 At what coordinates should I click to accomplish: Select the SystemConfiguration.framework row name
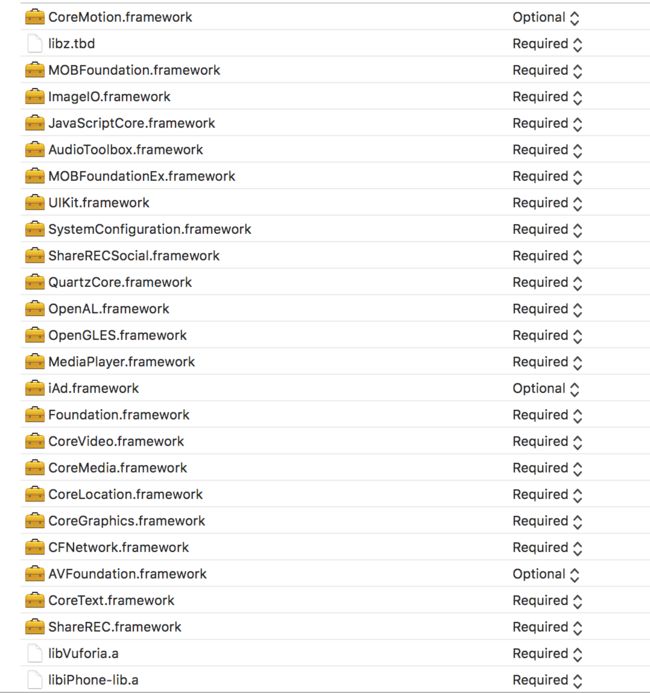(x=150, y=229)
